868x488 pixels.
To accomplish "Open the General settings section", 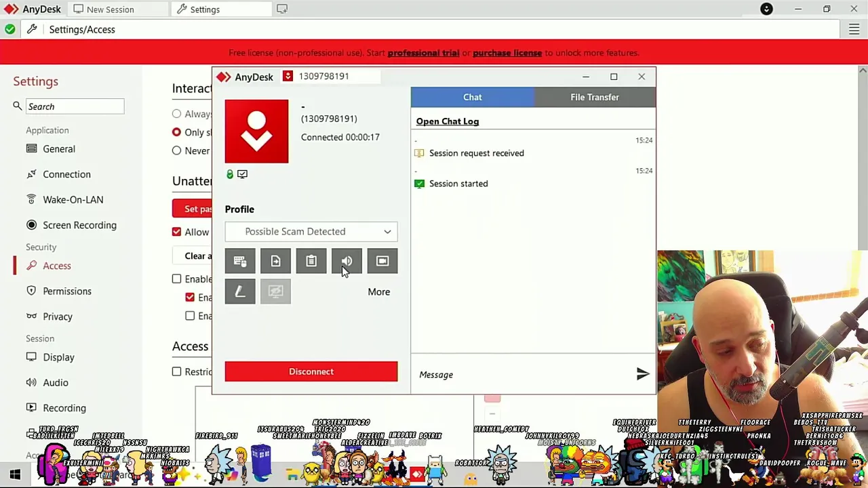I will [x=59, y=149].
